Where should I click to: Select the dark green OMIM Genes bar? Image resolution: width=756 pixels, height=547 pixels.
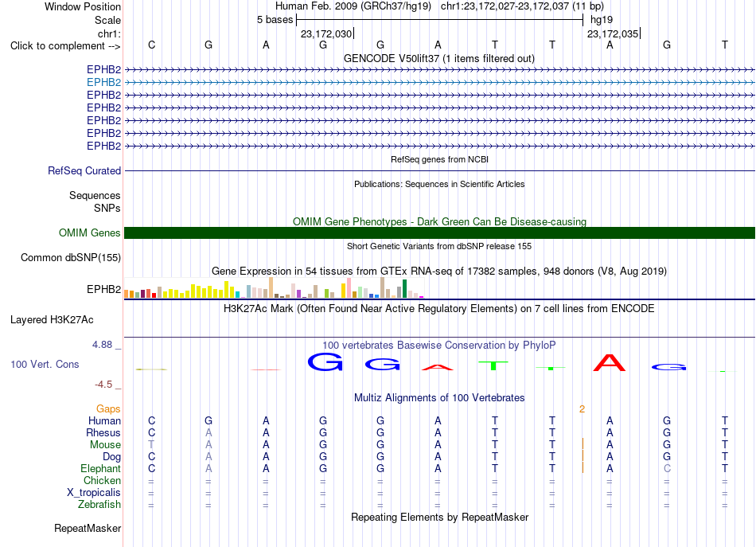[x=439, y=233]
